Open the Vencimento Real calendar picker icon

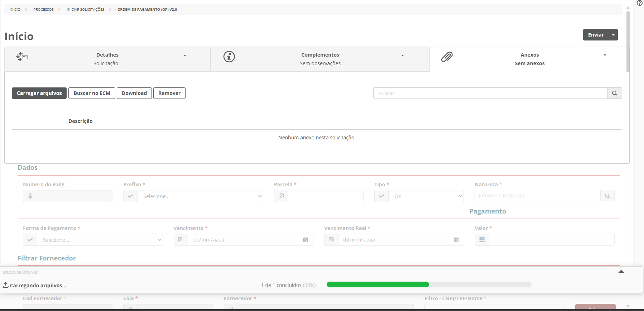click(x=456, y=240)
